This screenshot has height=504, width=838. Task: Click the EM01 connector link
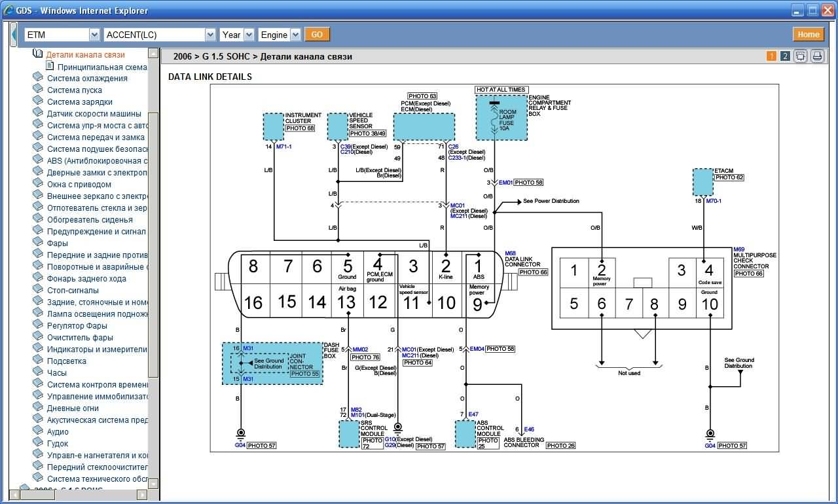[x=505, y=183]
